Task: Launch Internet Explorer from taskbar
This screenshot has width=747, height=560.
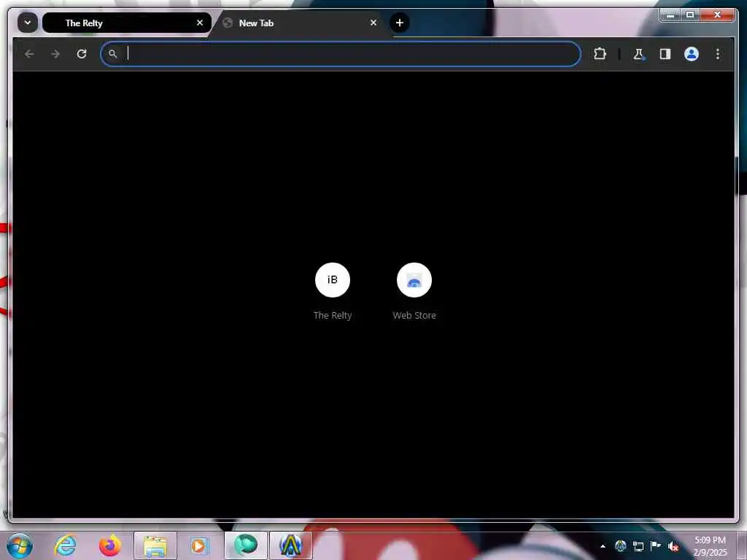Action: coord(65,545)
